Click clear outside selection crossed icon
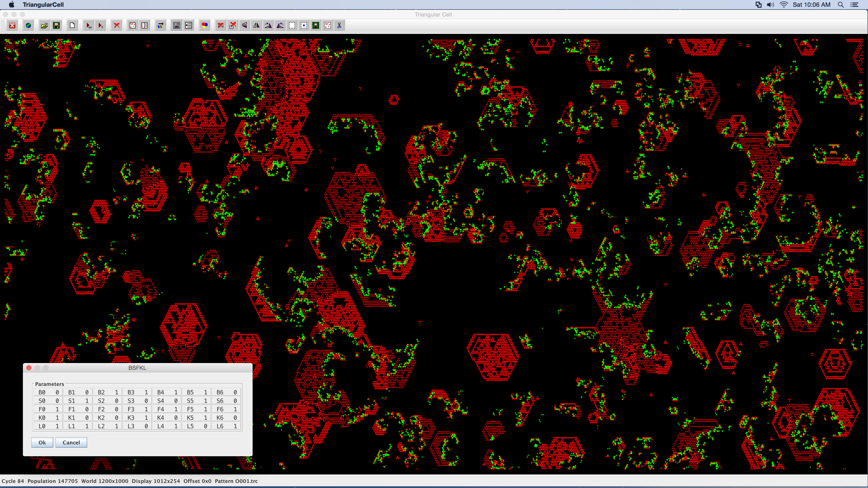 click(x=232, y=25)
